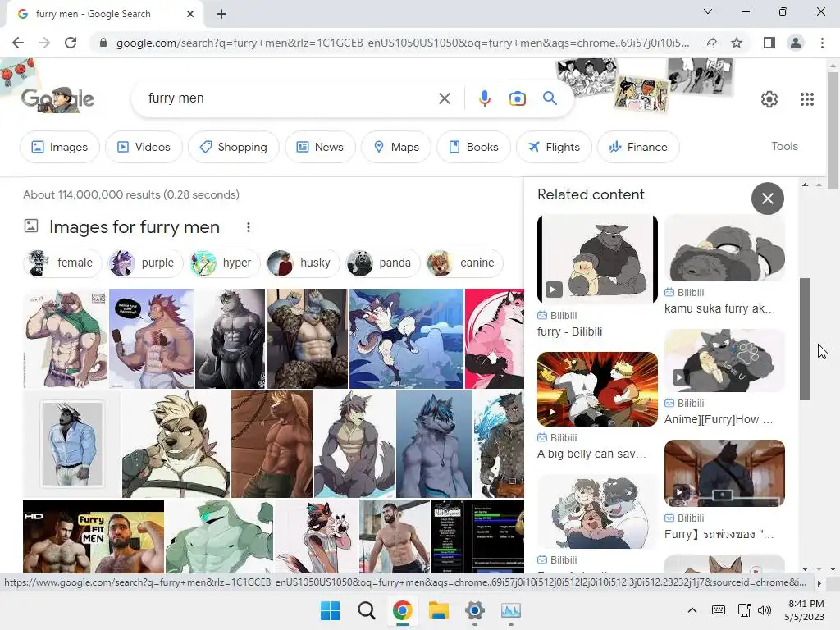Screen dimensions: 840x630
Task: Open the Chrome profile avatar
Action: (x=796, y=43)
